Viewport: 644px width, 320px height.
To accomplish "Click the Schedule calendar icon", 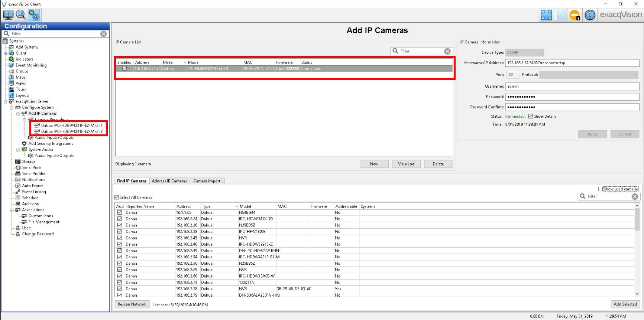I will pyautogui.click(x=18, y=198).
